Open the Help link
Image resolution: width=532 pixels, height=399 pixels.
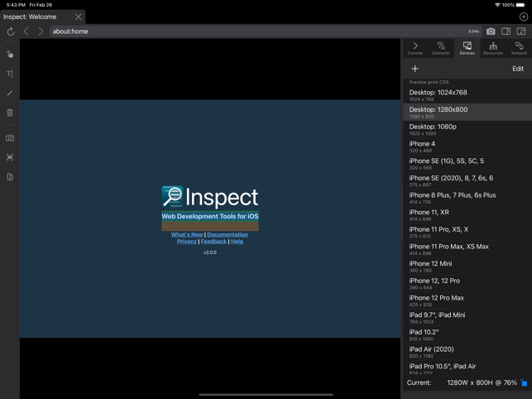pos(237,242)
